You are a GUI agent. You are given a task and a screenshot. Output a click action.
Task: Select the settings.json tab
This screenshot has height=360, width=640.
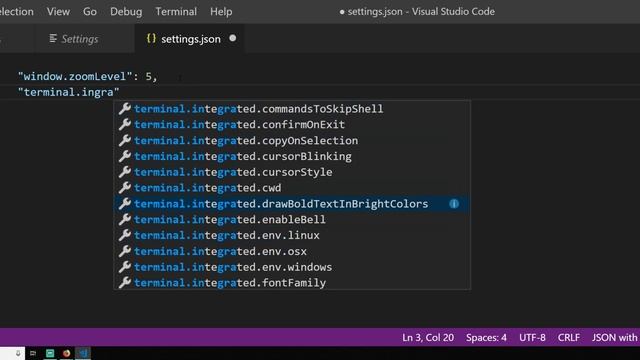pos(191,39)
